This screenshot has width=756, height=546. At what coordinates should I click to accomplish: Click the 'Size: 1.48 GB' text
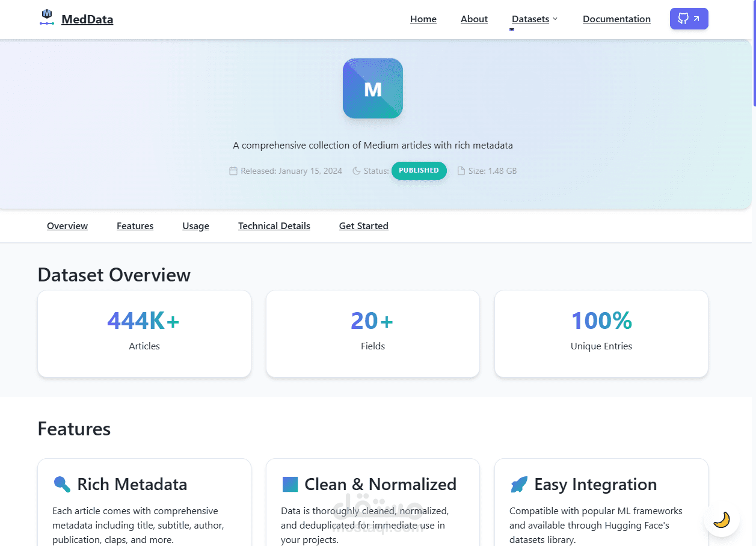(493, 171)
